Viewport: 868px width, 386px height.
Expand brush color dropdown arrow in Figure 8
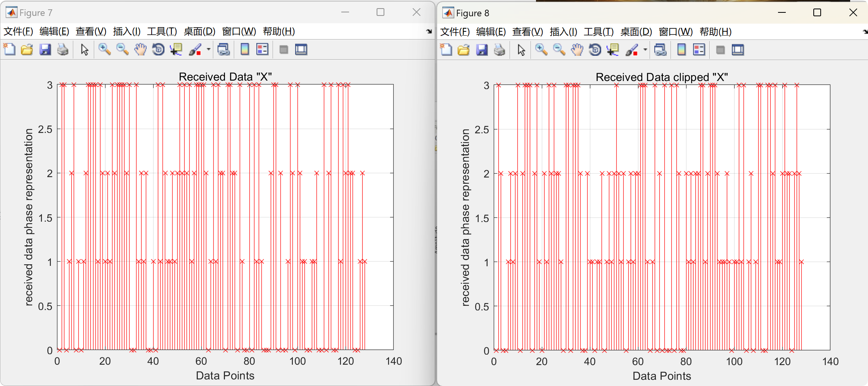point(645,50)
